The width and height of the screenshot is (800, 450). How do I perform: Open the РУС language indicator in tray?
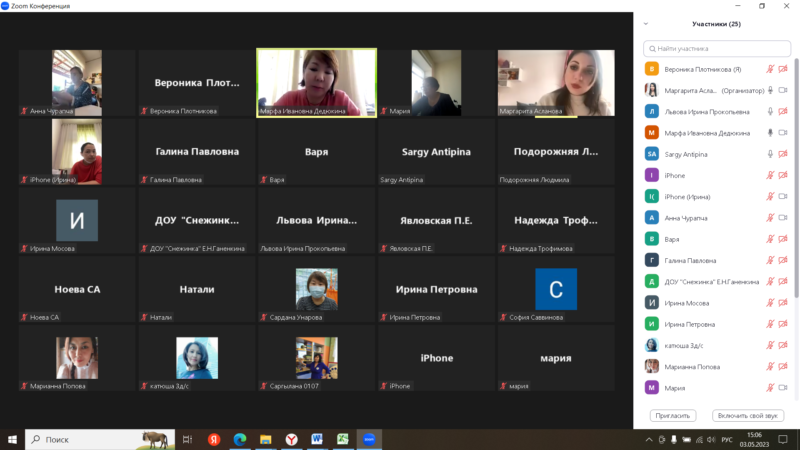point(727,440)
